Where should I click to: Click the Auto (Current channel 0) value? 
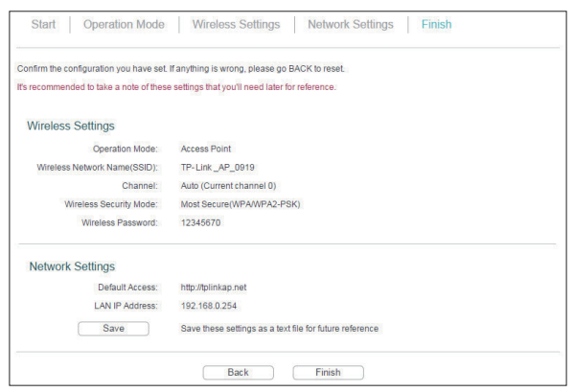[228, 186]
